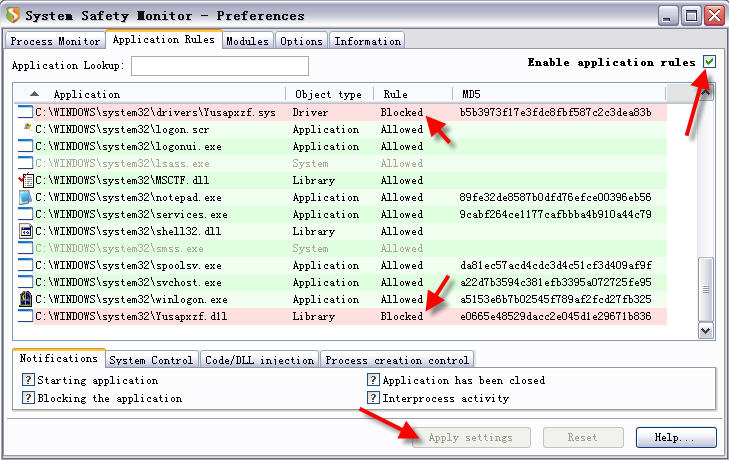Click the Yusapxrf.dll file icon
The width and height of the screenshot is (729, 460).
(25, 316)
